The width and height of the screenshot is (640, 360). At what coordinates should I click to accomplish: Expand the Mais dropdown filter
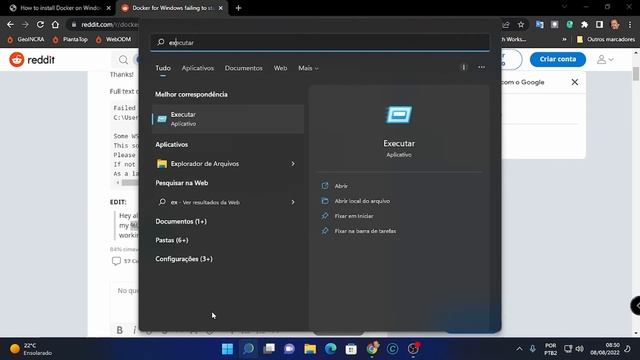308,68
